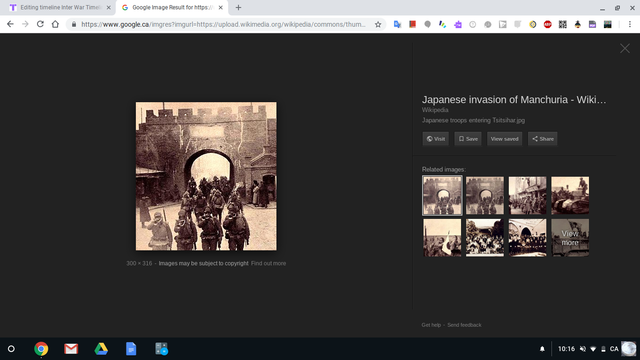Open Google Drive from the shelf
Viewport: 640px width, 360px height.
101,349
